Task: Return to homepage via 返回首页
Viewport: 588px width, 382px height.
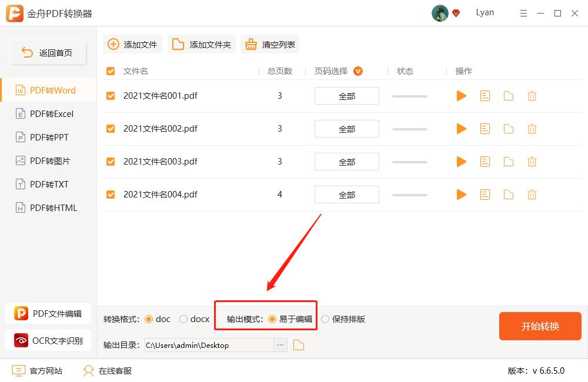Action: (48, 52)
